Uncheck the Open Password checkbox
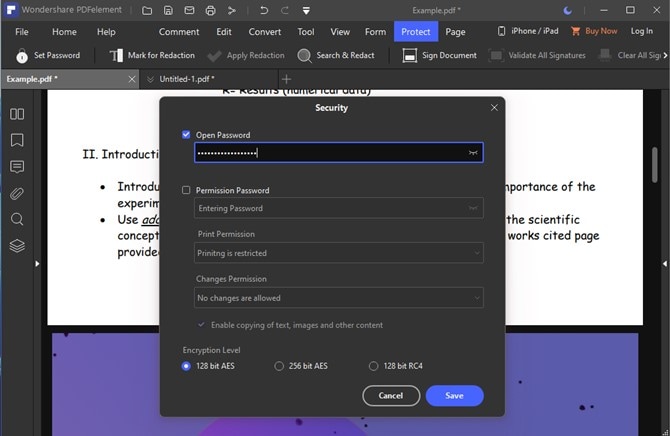 (186, 135)
